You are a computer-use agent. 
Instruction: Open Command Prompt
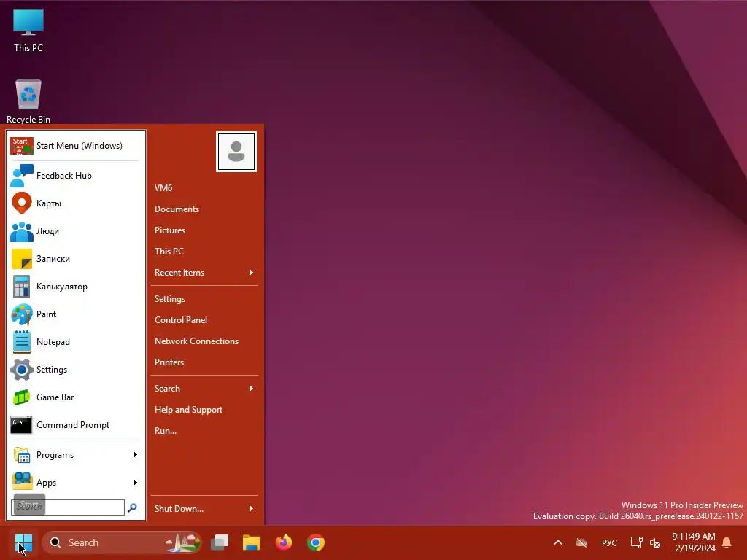pyautogui.click(x=75, y=425)
